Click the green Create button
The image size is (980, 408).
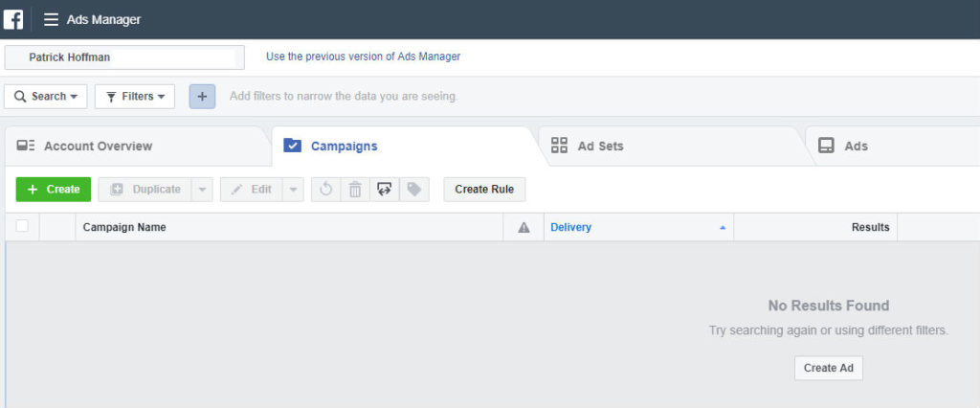(54, 189)
